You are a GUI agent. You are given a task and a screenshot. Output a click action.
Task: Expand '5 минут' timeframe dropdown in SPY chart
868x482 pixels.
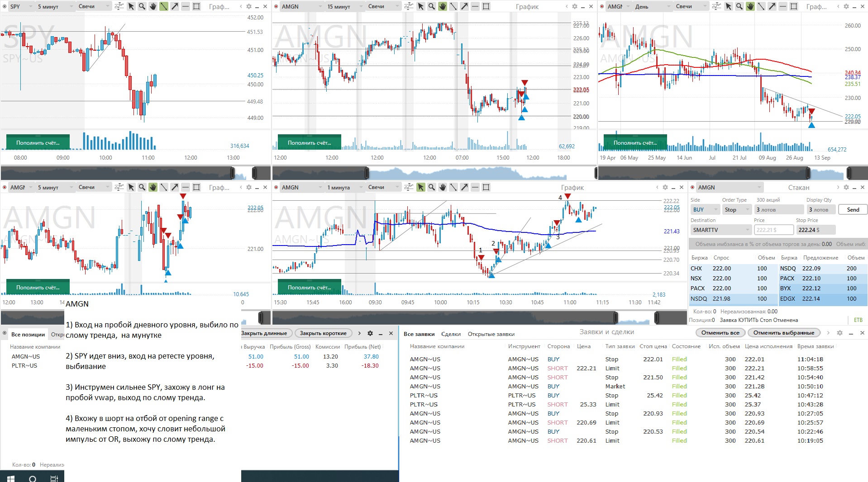(x=55, y=6)
